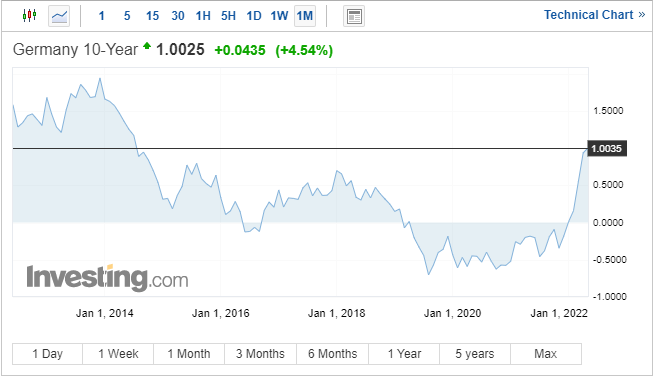Click the 1.0025 current yield value
The image size is (654, 377).
coord(180,50)
